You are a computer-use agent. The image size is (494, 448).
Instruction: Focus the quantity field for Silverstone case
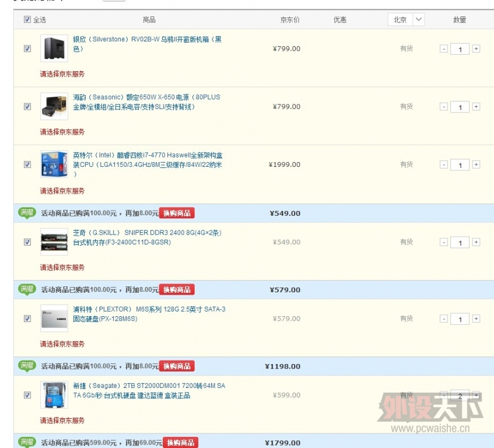pyautogui.click(x=460, y=49)
